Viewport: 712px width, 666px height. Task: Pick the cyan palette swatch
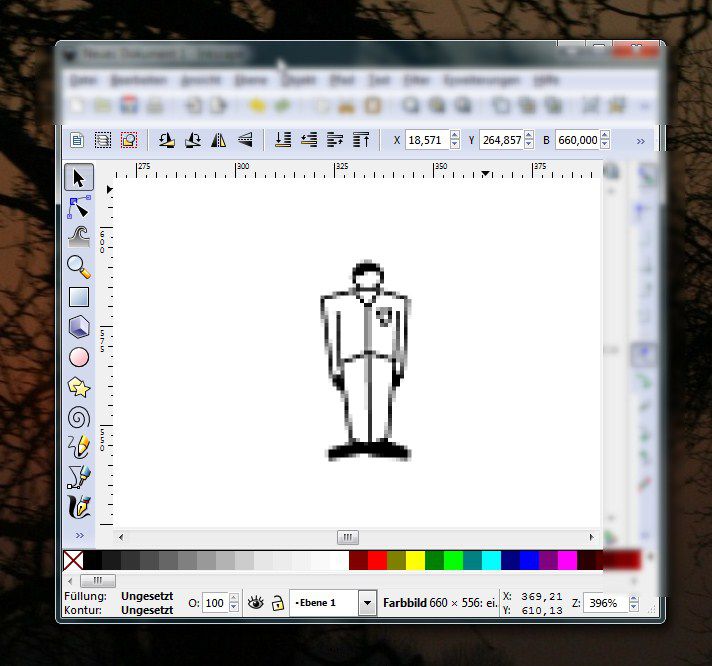(491, 561)
